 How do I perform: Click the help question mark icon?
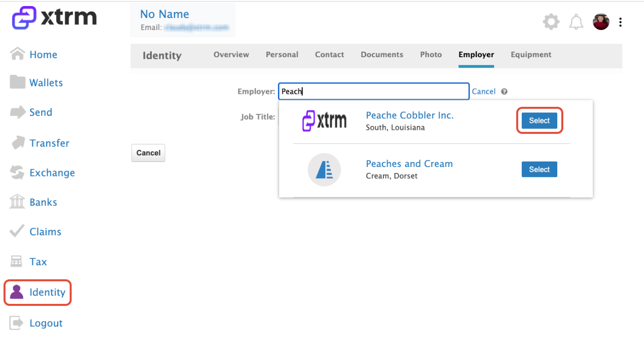(504, 91)
